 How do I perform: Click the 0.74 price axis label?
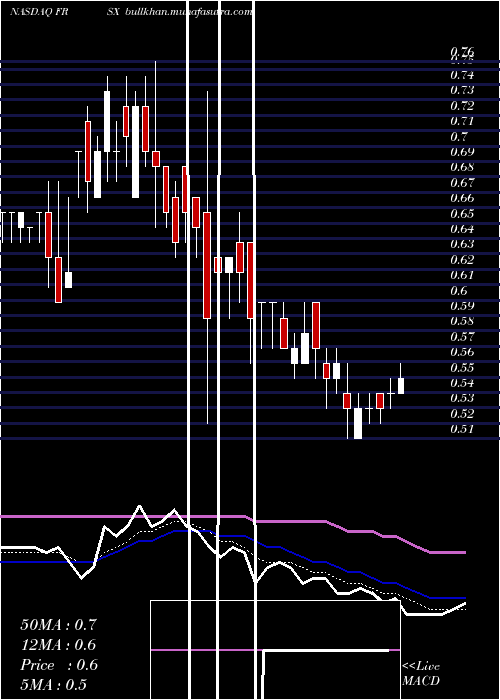462,75
